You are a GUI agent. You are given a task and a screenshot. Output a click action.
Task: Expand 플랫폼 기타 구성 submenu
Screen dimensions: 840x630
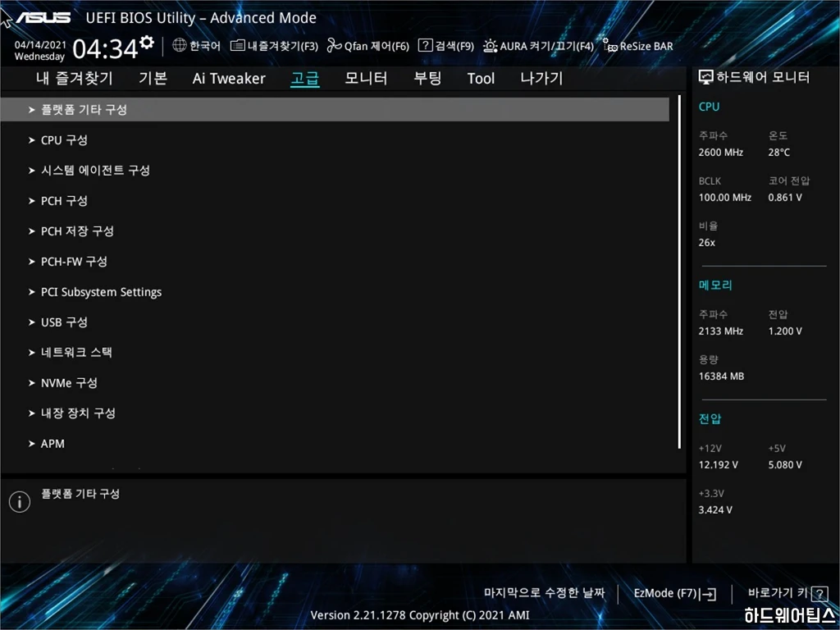click(335, 109)
